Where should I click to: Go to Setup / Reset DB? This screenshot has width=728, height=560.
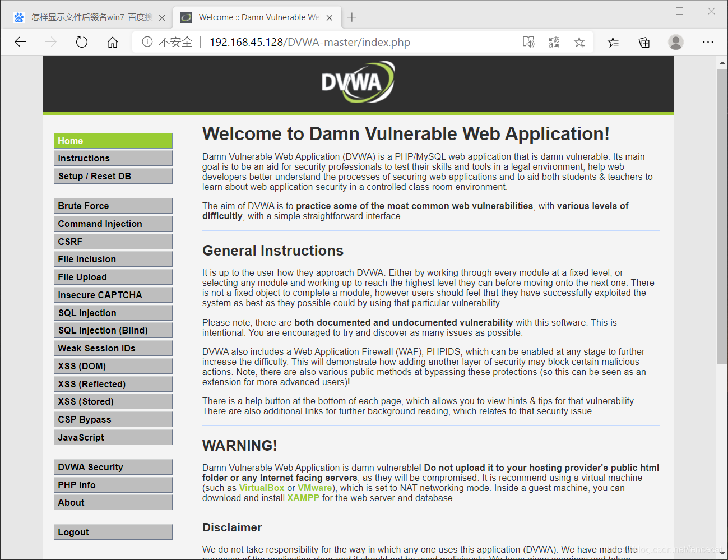point(113,176)
